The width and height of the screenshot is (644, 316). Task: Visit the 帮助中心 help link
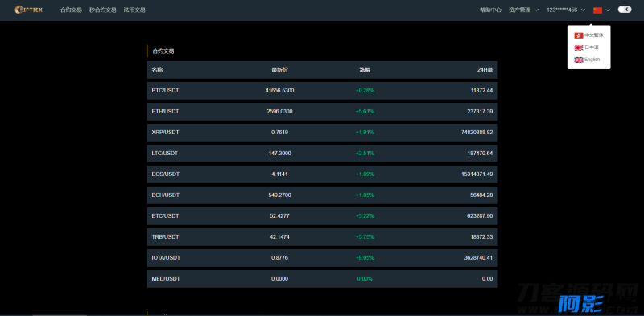coord(490,10)
